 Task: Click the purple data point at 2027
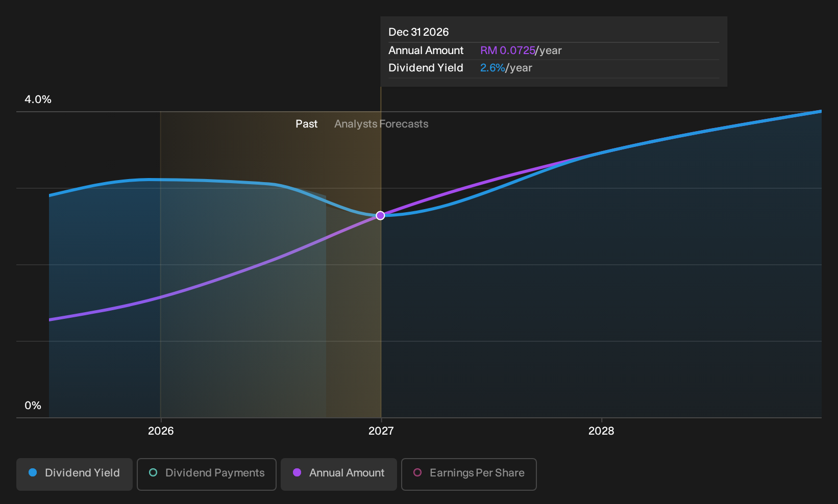pos(380,215)
